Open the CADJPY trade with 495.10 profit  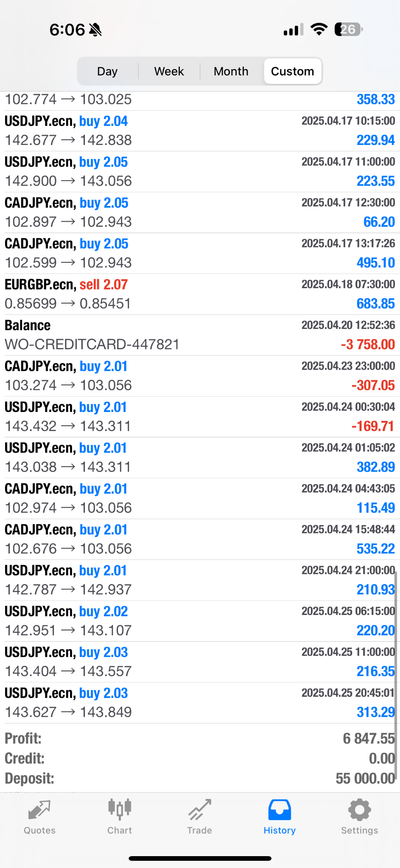[200, 253]
